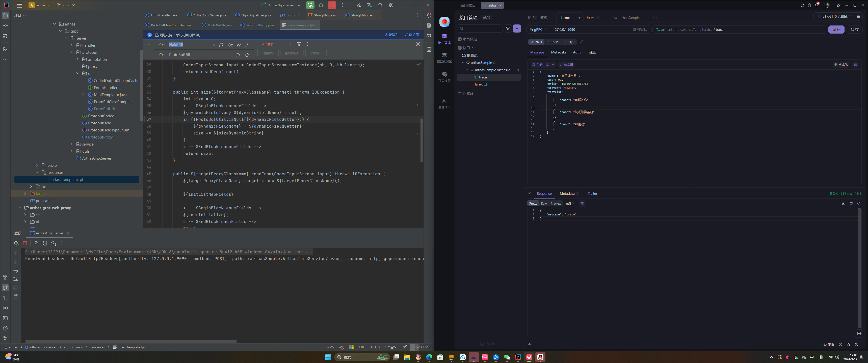The height and width of the screenshot is (363, 868).
Task: Open the filter icon beside the Apifox search box
Action: [x=508, y=29]
